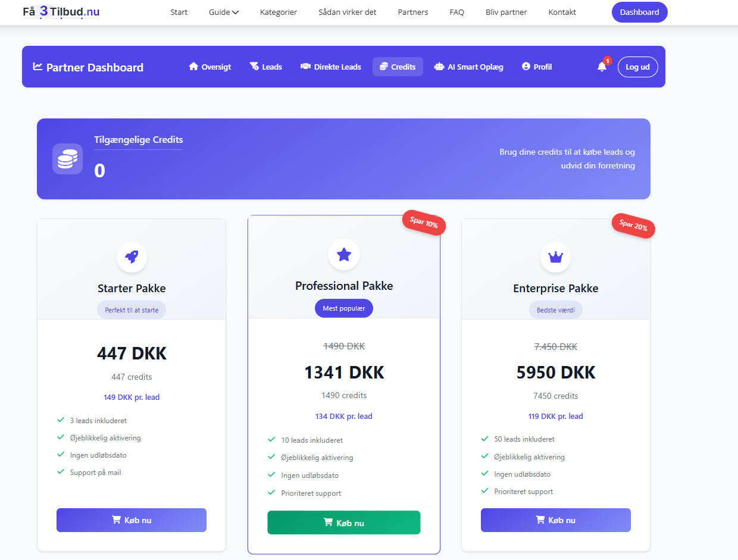
Task: Buy the Professional Pakke via green Køb nu
Action: [x=344, y=523]
